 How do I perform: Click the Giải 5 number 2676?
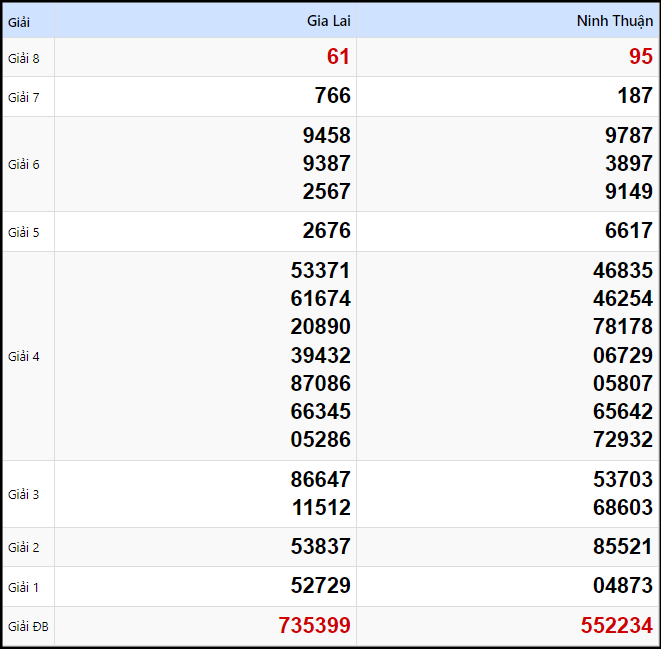coord(326,231)
